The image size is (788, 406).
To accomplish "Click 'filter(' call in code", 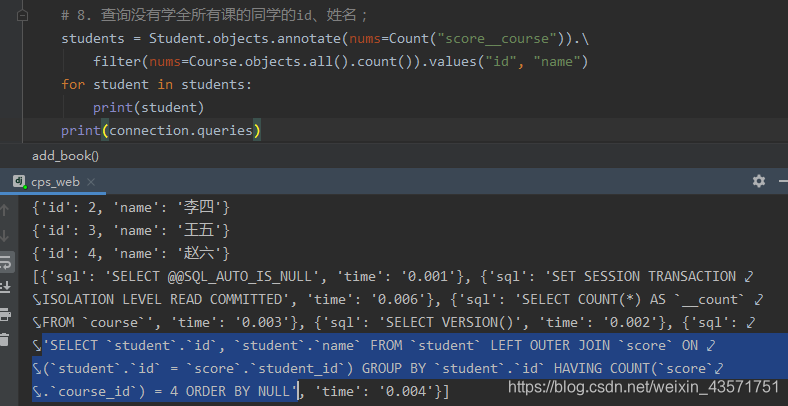I will [x=121, y=62].
